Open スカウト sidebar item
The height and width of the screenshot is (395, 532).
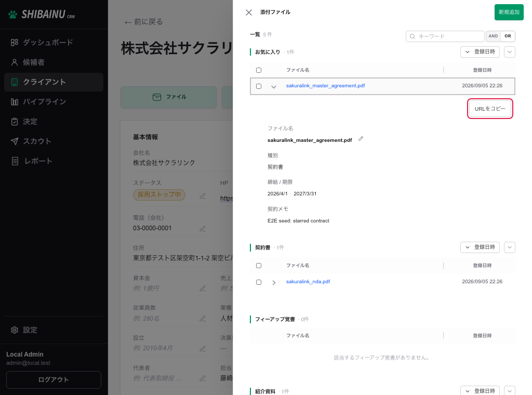54,141
